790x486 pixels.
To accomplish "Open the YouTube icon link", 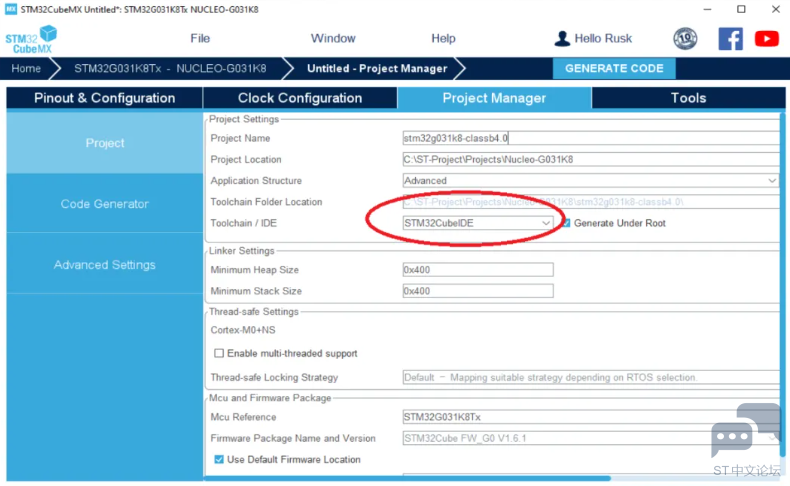I will [766, 39].
